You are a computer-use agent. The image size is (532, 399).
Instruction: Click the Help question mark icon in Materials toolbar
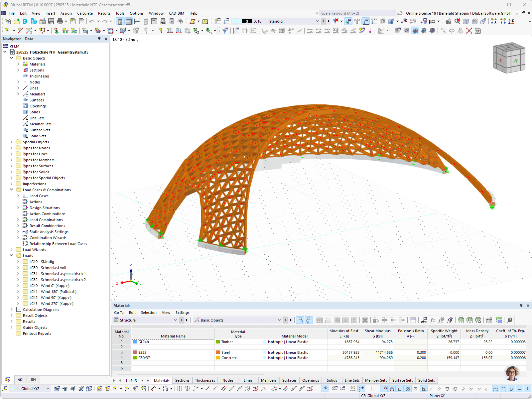tap(510, 320)
